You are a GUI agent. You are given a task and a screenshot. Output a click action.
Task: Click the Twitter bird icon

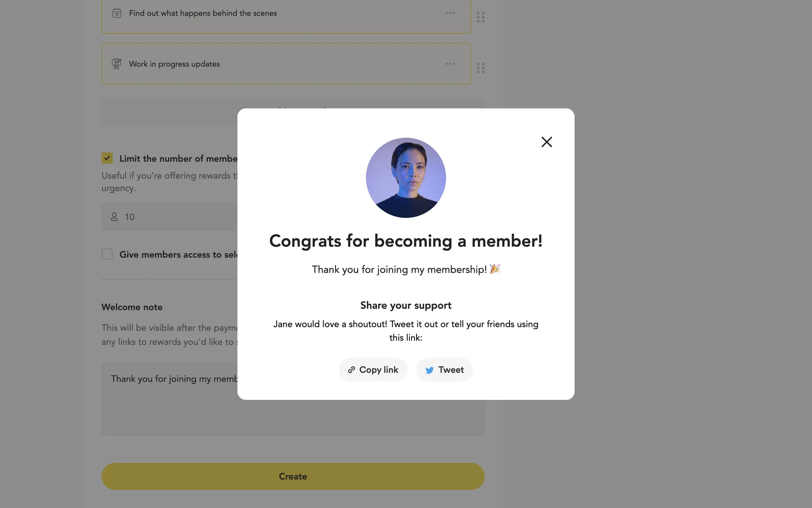click(429, 370)
